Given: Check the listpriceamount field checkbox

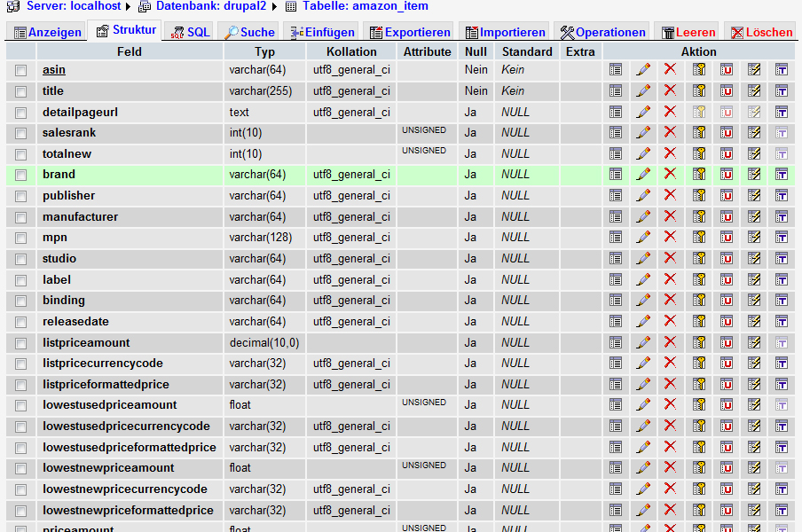Looking at the screenshot, I should click(20, 343).
